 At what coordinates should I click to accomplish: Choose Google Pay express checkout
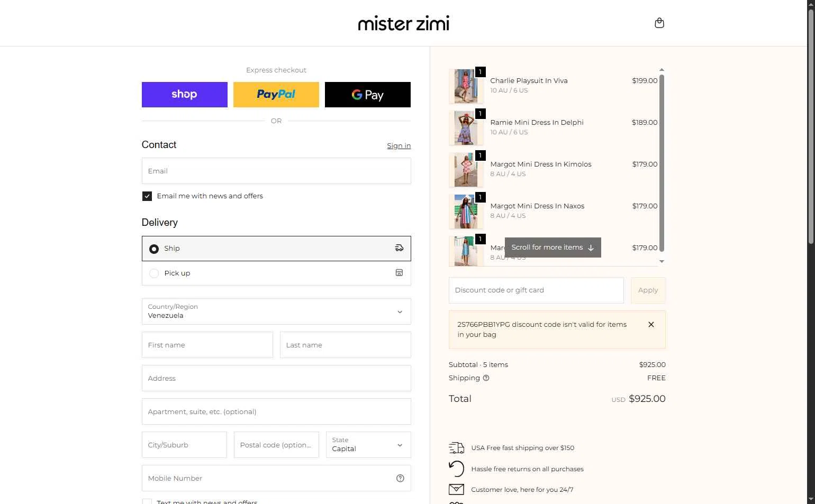pyautogui.click(x=368, y=95)
